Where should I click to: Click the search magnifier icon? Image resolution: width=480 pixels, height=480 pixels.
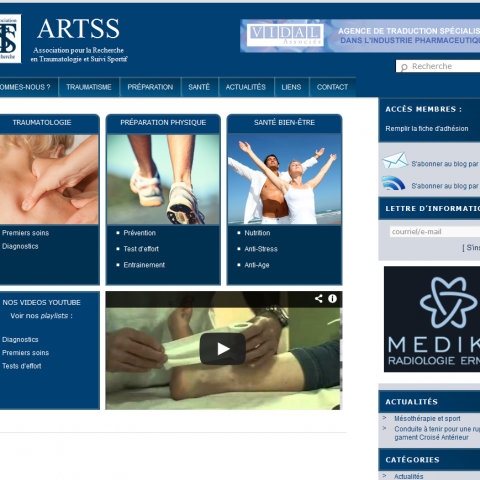pos(404,67)
